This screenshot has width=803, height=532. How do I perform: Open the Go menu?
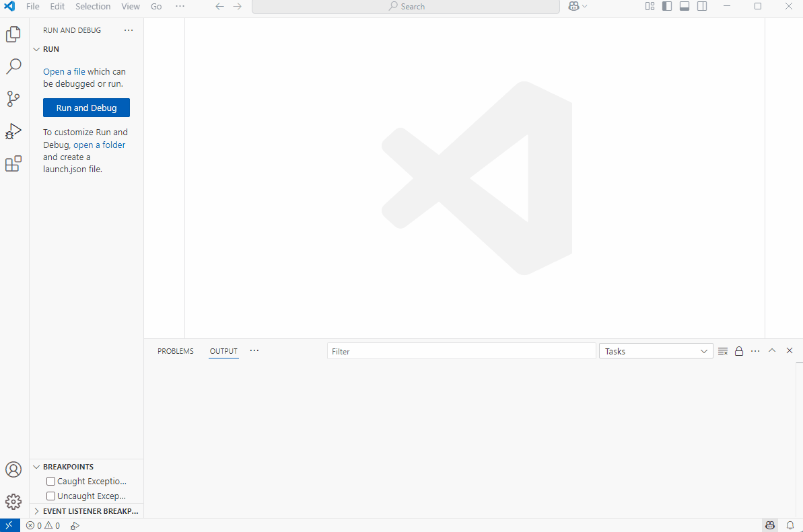coord(156,6)
